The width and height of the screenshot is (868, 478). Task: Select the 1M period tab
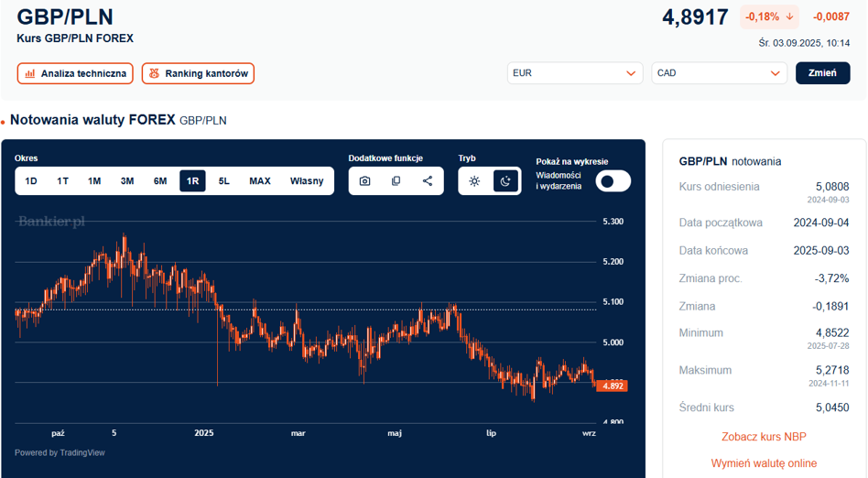coord(94,181)
